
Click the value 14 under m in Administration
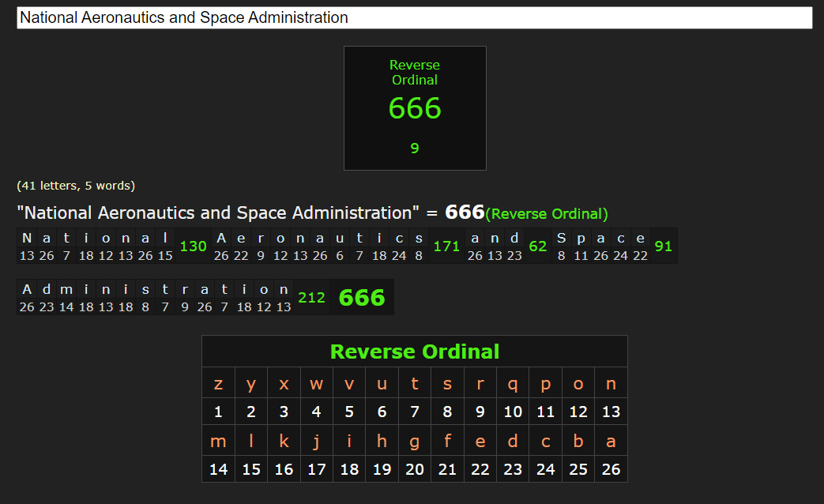66,307
